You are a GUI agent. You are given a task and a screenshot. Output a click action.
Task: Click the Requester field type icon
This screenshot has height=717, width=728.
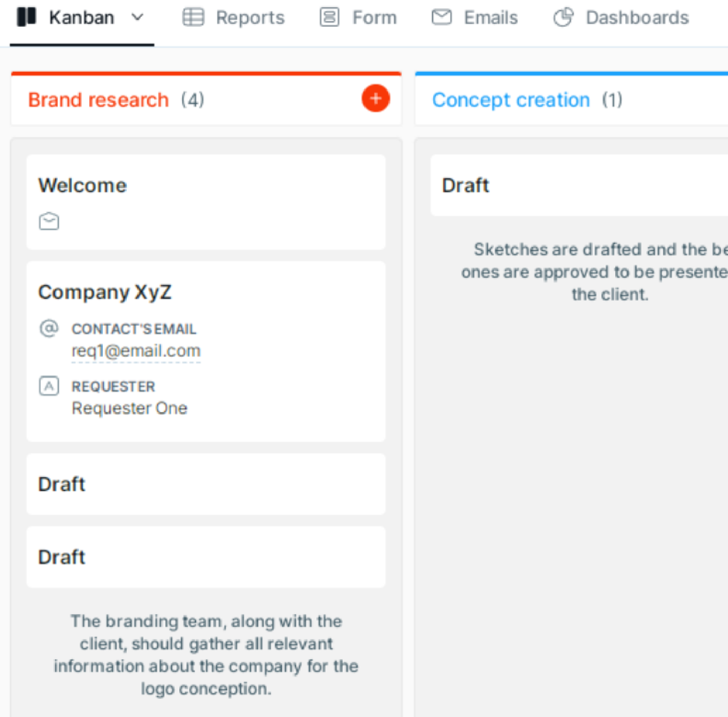[49, 386]
